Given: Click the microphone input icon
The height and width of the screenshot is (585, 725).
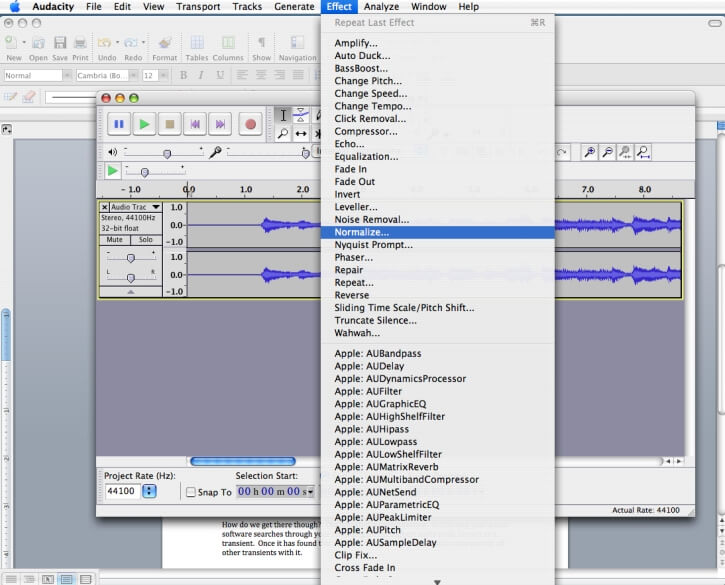Looking at the screenshot, I should (215, 152).
